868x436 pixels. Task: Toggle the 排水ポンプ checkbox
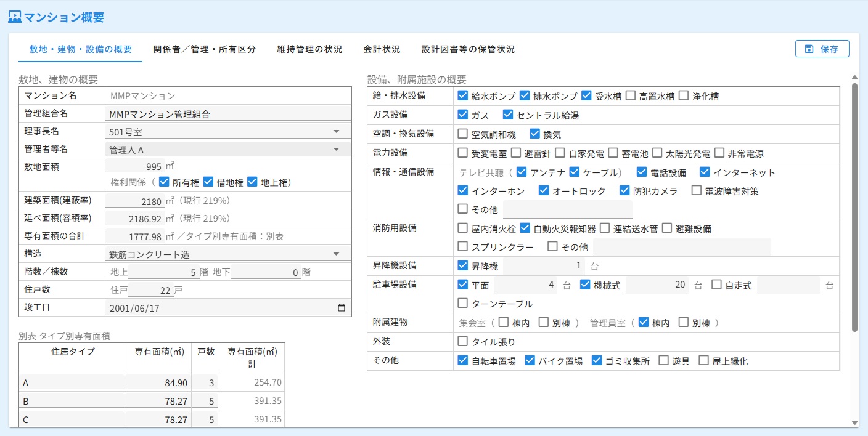click(x=525, y=95)
